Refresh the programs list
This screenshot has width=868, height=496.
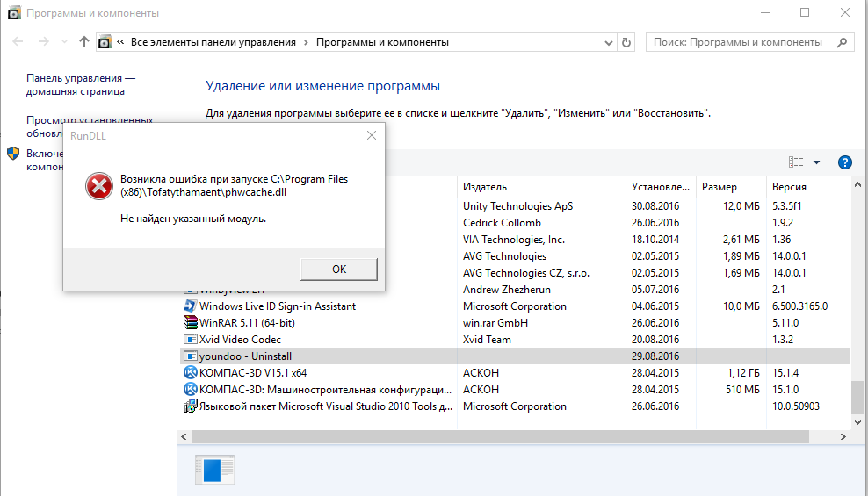pyautogui.click(x=626, y=43)
